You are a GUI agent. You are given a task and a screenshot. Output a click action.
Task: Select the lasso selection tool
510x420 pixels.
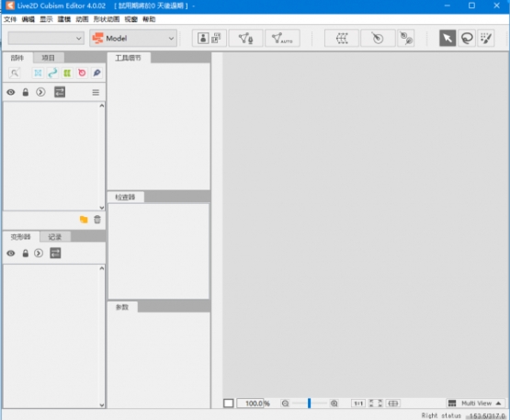[x=467, y=39]
